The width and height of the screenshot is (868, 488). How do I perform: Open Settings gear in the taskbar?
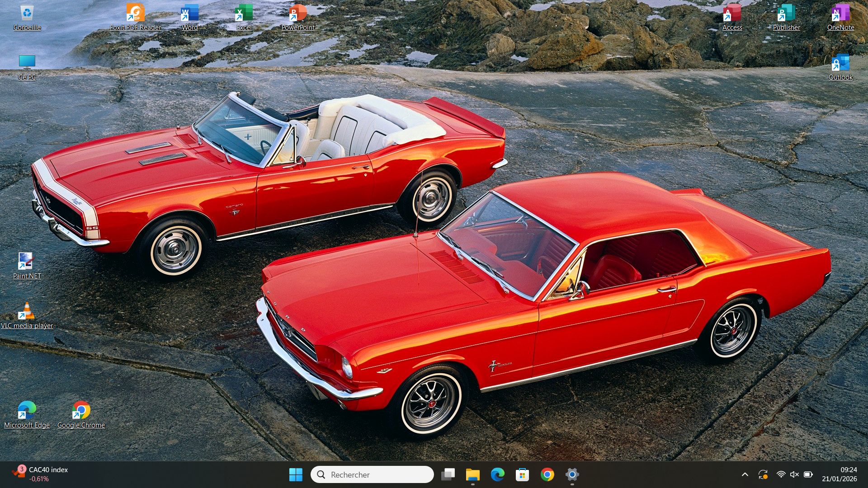pyautogui.click(x=572, y=474)
